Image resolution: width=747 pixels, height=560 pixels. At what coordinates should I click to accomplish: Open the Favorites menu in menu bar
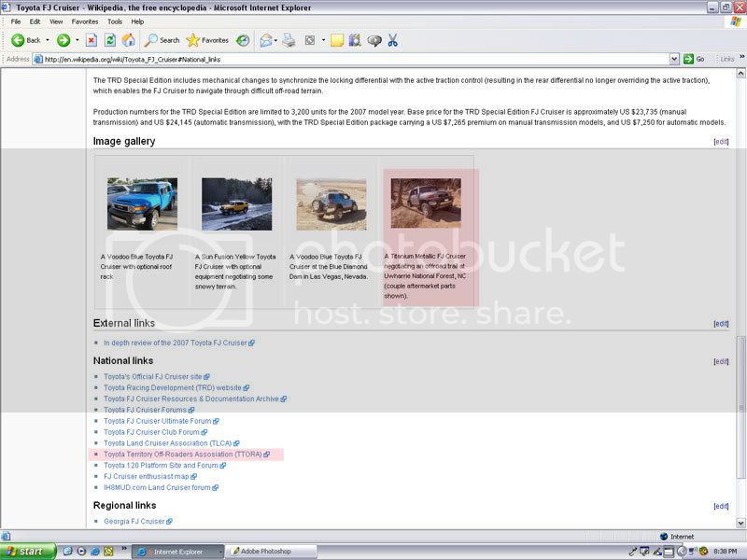click(84, 21)
